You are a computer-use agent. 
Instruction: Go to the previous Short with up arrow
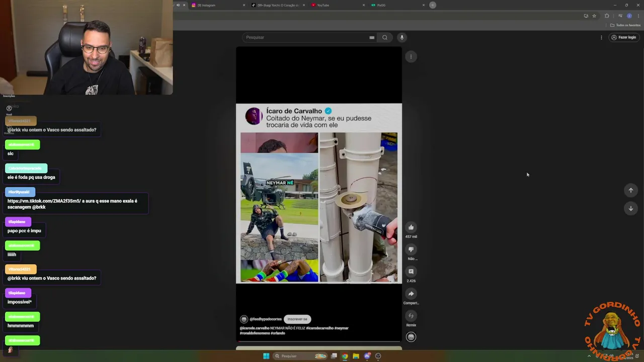coord(630,190)
